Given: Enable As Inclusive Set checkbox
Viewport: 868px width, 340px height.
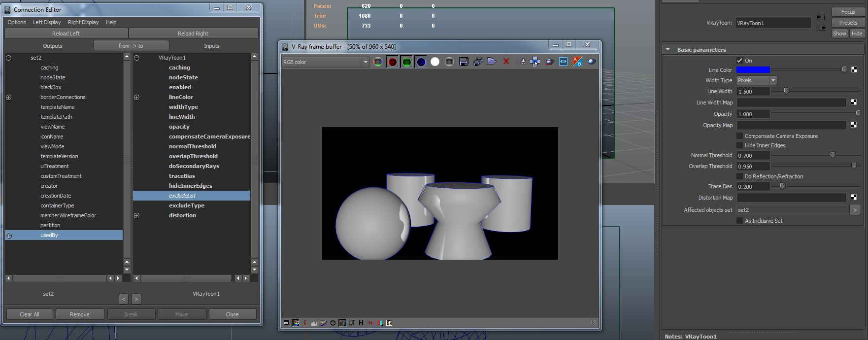Looking at the screenshot, I should (739, 221).
